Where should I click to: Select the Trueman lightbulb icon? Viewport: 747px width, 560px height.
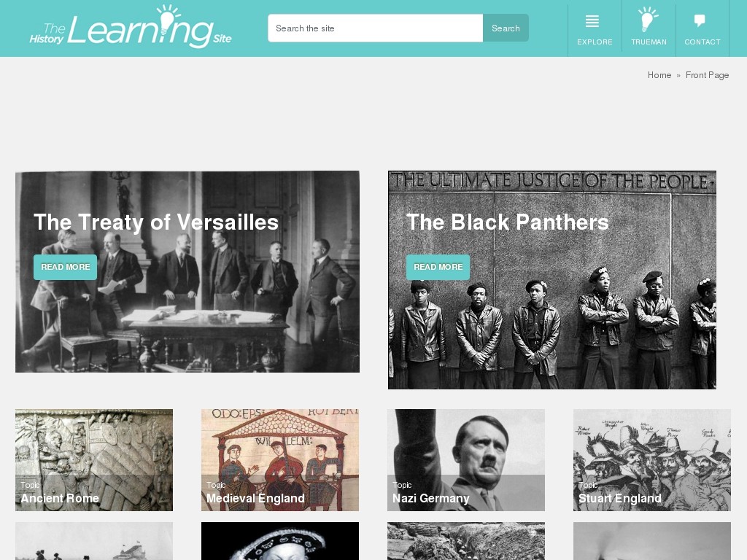[648, 20]
